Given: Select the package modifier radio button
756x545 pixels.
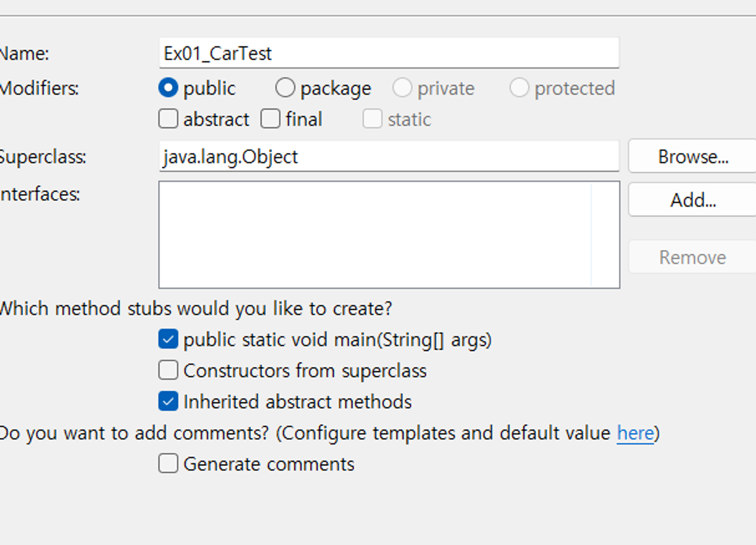Looking at the screenshot, I should coord(285,88).
